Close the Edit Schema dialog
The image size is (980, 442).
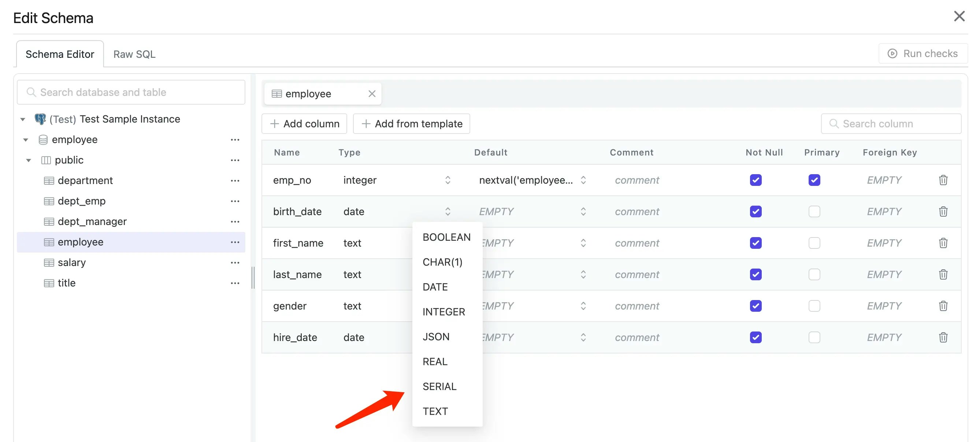pyautogui.click(x=959, y=16)
